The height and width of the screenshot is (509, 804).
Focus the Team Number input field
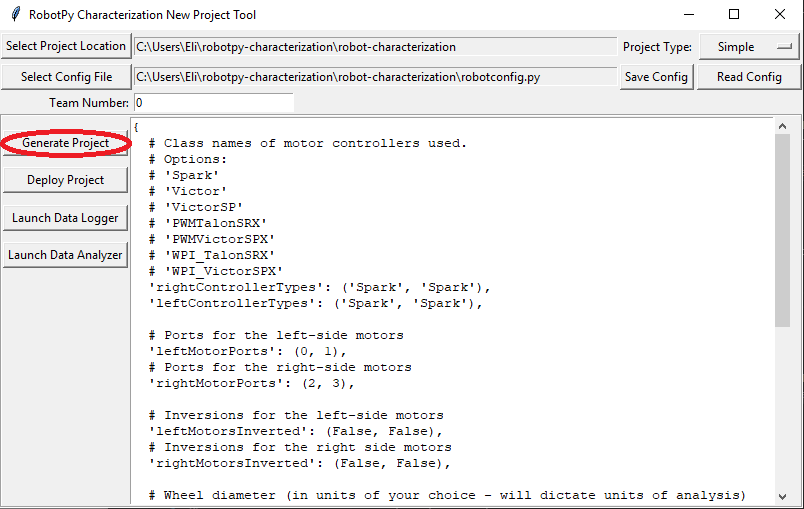pyautogui.click(x=214, y=103)
